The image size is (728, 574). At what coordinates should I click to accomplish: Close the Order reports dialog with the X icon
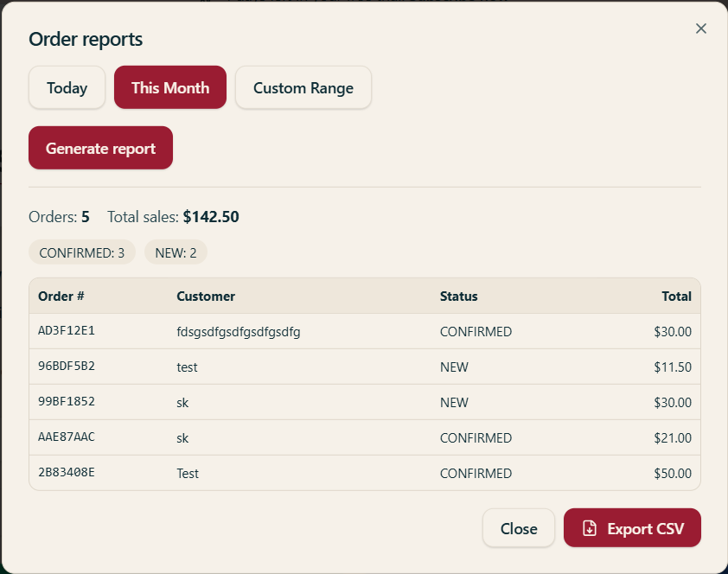tap(700, 29)
